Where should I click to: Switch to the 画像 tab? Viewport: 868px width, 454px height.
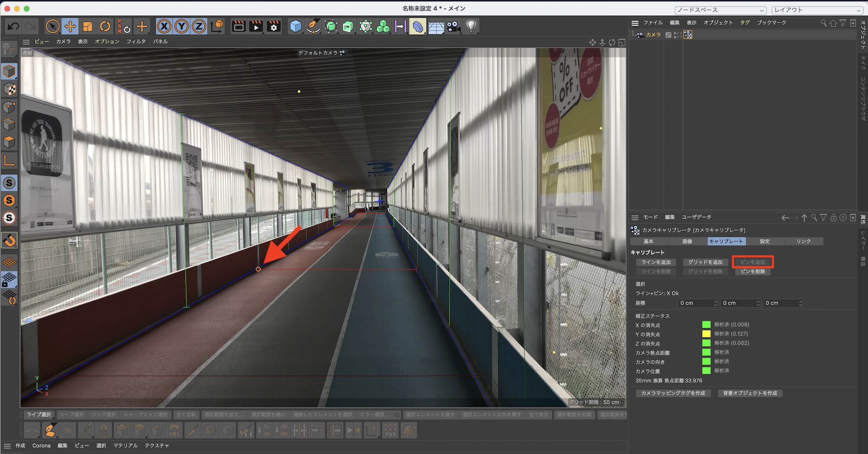[x=687, y=241]
